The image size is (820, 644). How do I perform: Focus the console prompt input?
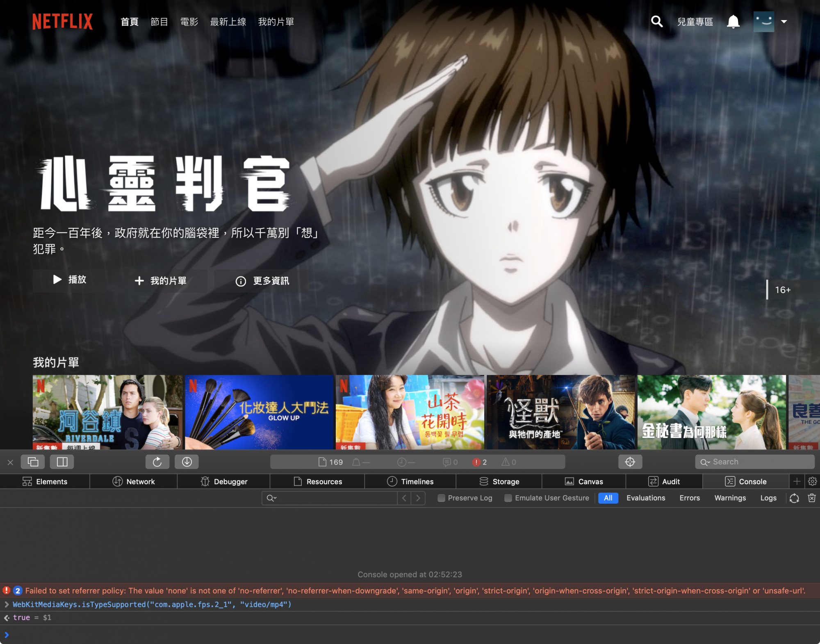coord(410,635)
